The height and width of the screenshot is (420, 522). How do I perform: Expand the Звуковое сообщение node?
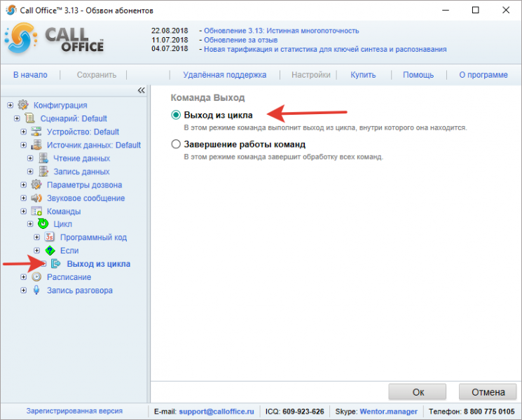[24, 198]
